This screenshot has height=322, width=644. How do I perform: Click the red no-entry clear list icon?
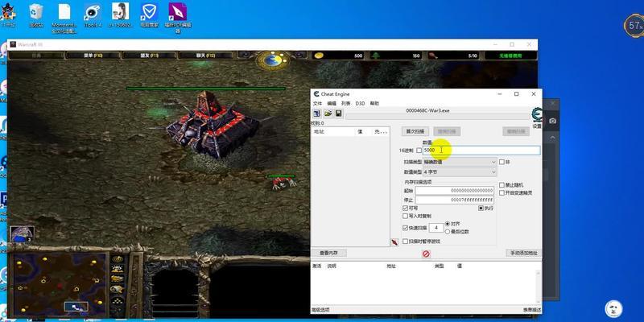tap(426, 254)
